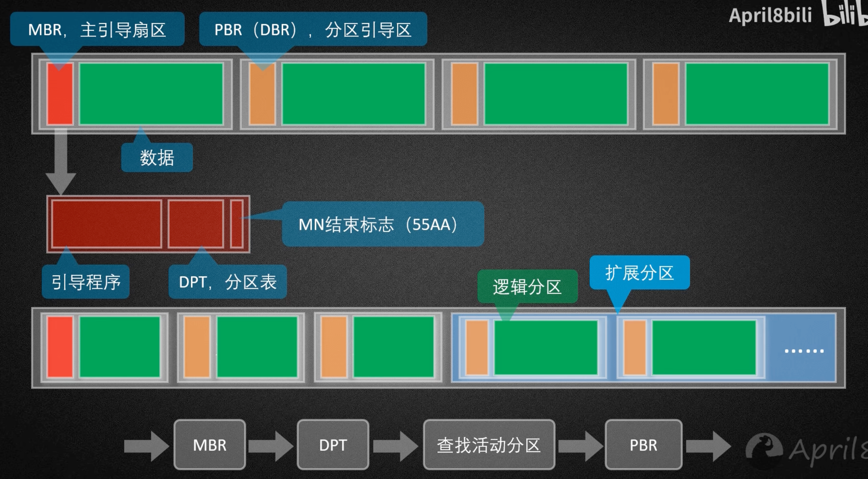Viewport: 868px width, 479px height.
Task: Click the gray MBR box in the boot flow
Action: (210, 445)
